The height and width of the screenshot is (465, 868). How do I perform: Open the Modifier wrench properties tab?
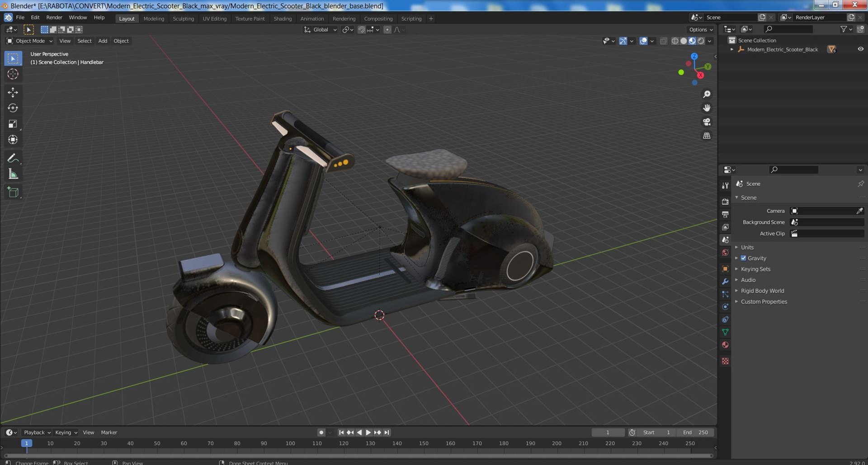[725, 282]
